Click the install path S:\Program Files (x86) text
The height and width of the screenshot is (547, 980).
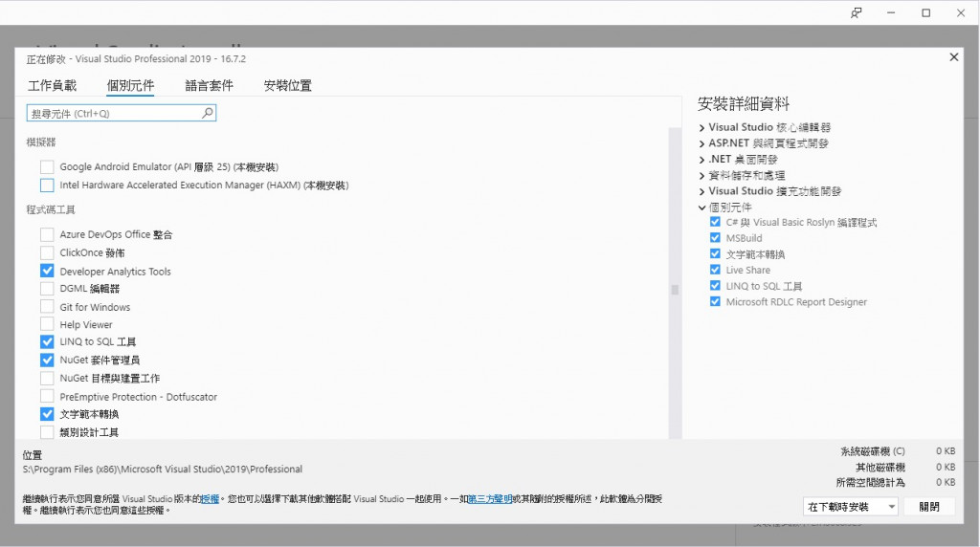[163, 469]
